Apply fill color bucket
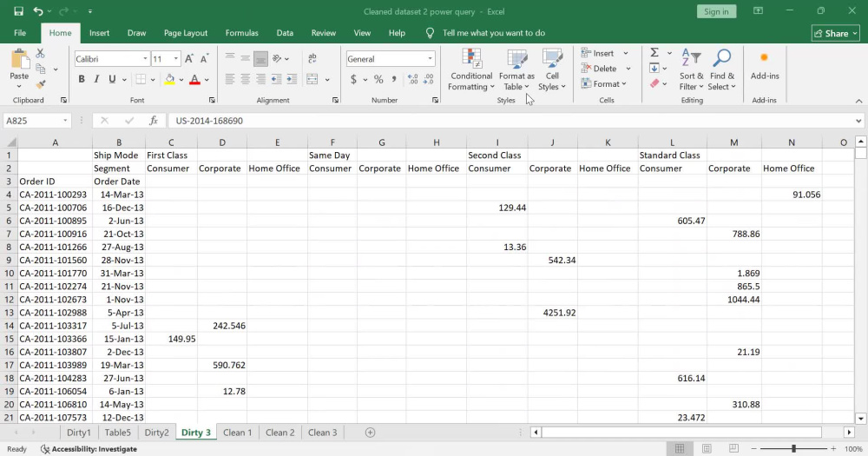 point(170,79)
